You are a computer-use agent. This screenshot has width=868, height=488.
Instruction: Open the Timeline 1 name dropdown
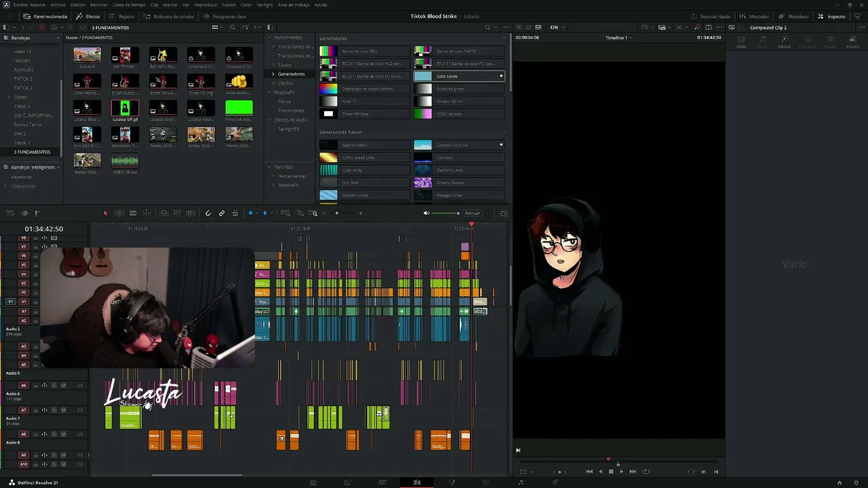[x=618, y=38]
